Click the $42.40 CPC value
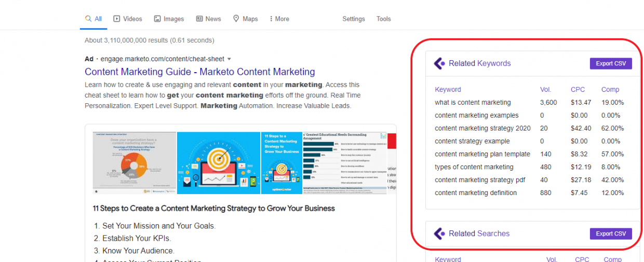644x262 pixels. tap(581, 128)
